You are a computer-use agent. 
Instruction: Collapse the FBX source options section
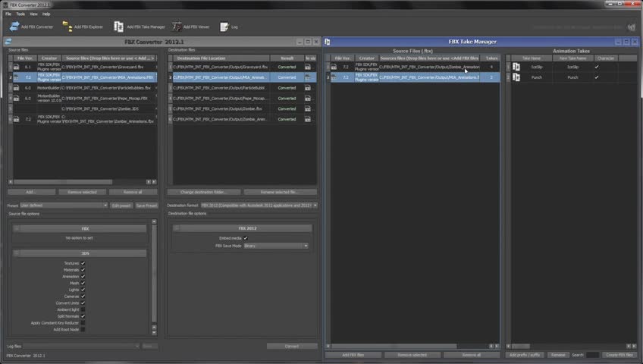[17, 229]
